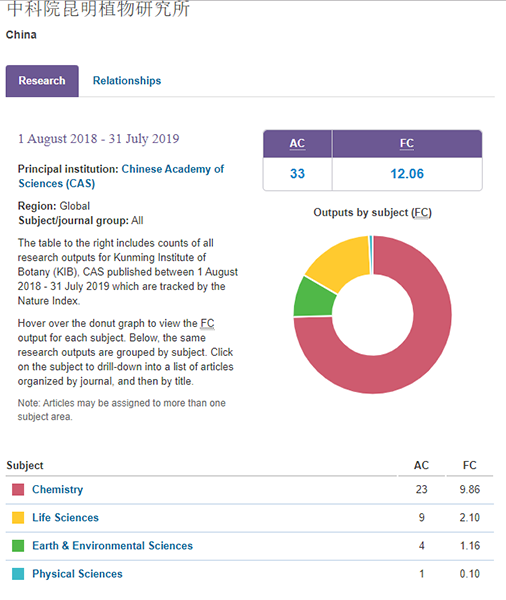Open the Life Sciences subject link
This screenshot has height=600, width=506.
pos(65,518)
